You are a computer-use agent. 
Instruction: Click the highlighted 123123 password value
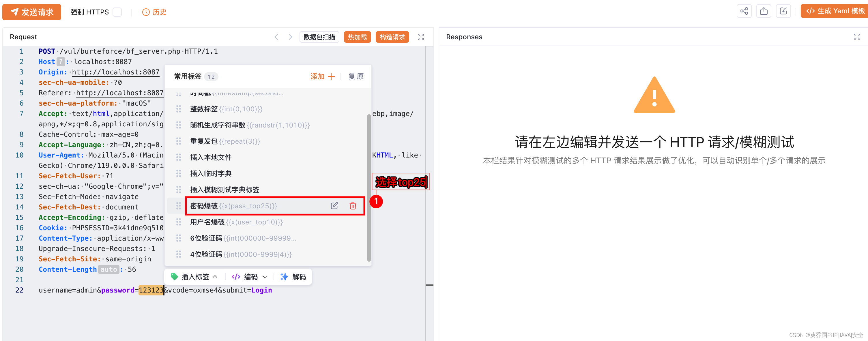pos(151,290)
